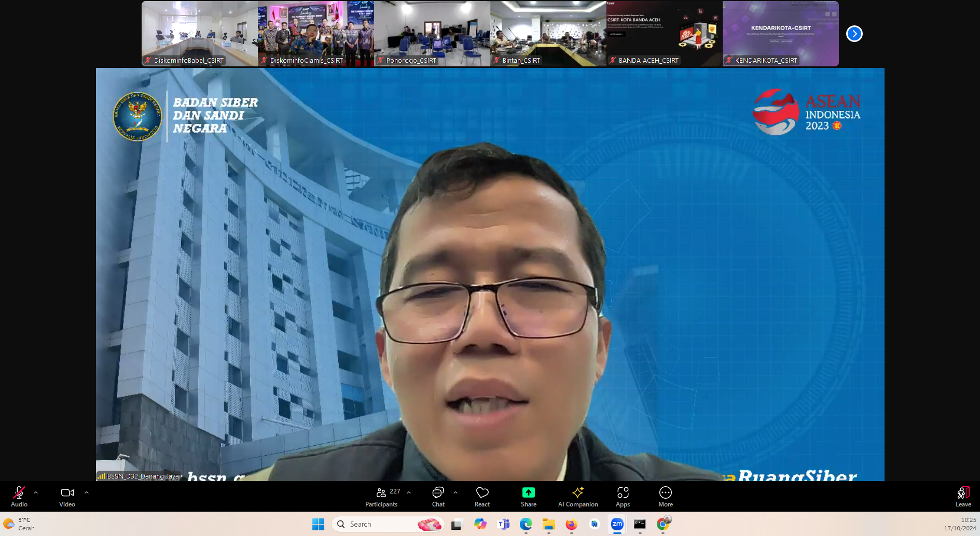The image size is (980, 536).
Task: Click the green Share screen button
Action: 528,496
